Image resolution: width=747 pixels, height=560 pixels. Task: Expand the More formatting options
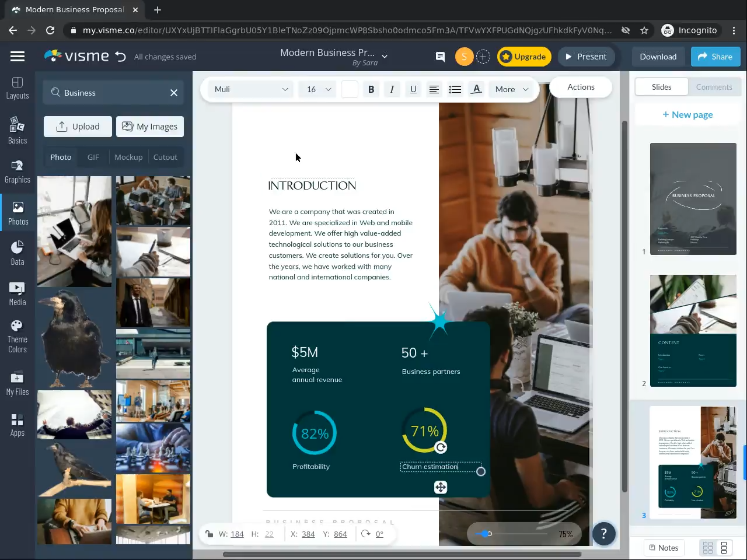512,89
